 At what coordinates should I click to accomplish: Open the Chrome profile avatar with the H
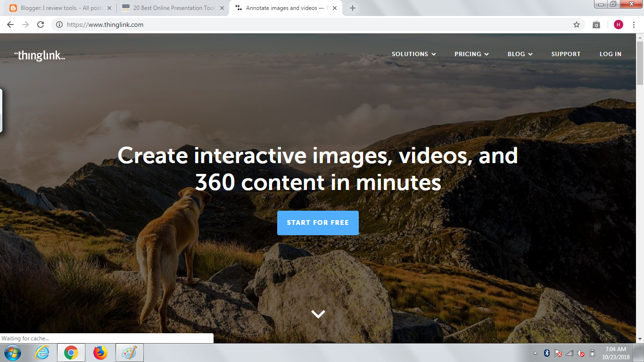pyautogui.click(x=619, y=25)
